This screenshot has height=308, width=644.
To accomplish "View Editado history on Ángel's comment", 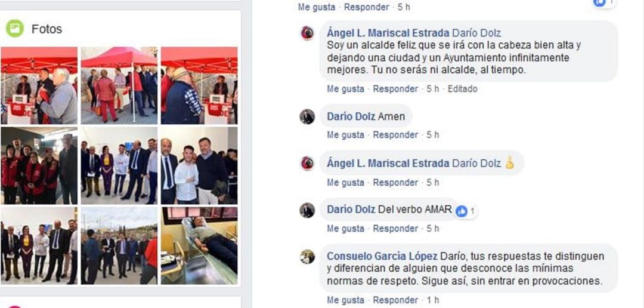I will [463, 89].
